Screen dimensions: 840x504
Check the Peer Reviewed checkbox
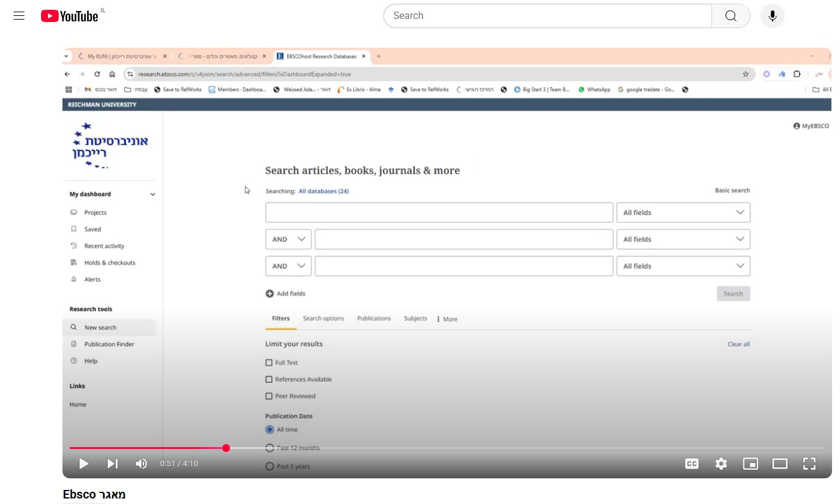tap(269, 396)
